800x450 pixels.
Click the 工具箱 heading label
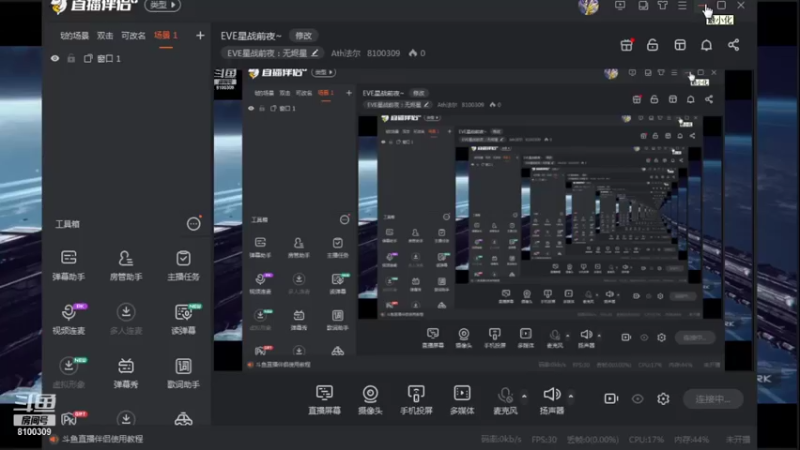click(67, 224)
